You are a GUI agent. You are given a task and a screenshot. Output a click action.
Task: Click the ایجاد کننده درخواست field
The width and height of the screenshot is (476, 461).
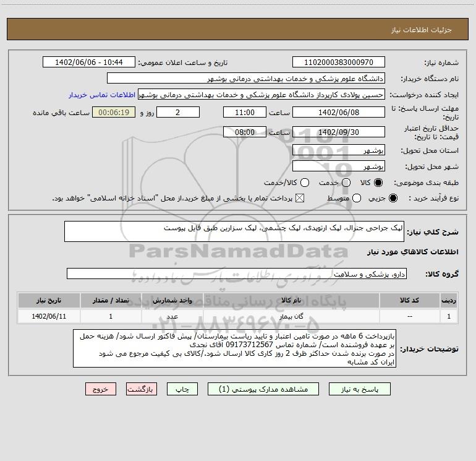point(261,94)
